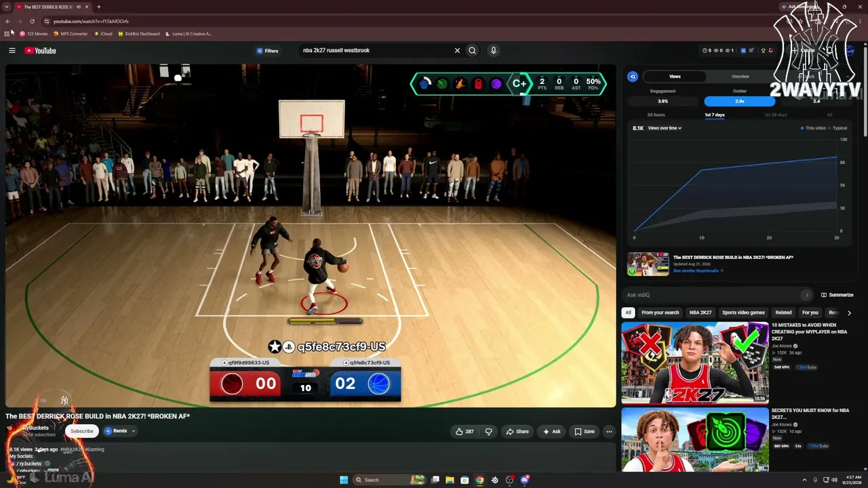
Task: Open the 123 Movies bookmark
Action: point(34,34)
